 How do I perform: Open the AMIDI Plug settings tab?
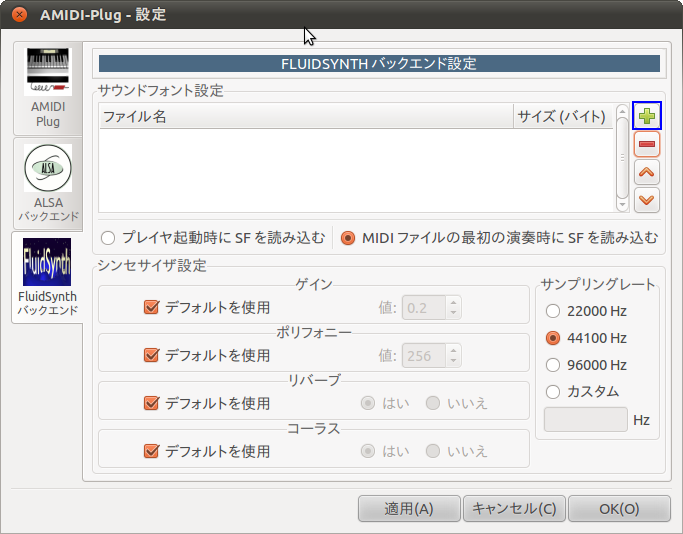click(x=48, y=88)
